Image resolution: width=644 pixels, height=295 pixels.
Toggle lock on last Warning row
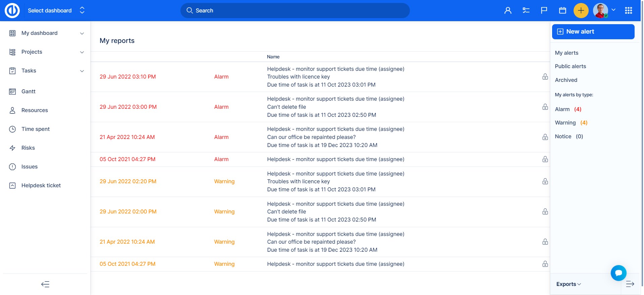545,264
